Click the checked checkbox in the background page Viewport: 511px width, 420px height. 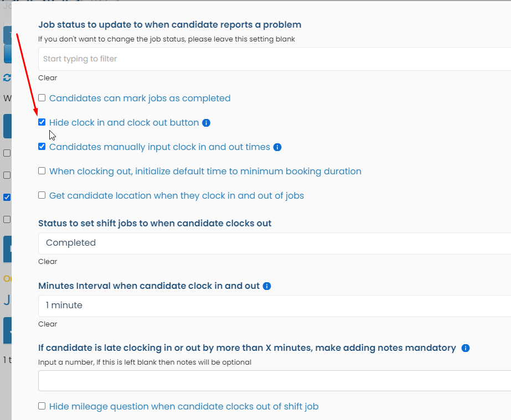click(x=7, y=197)
